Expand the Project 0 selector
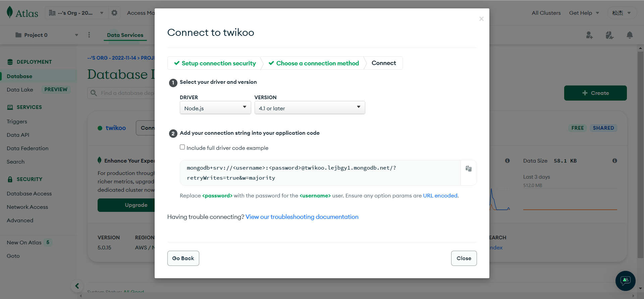 click(47, 35)
